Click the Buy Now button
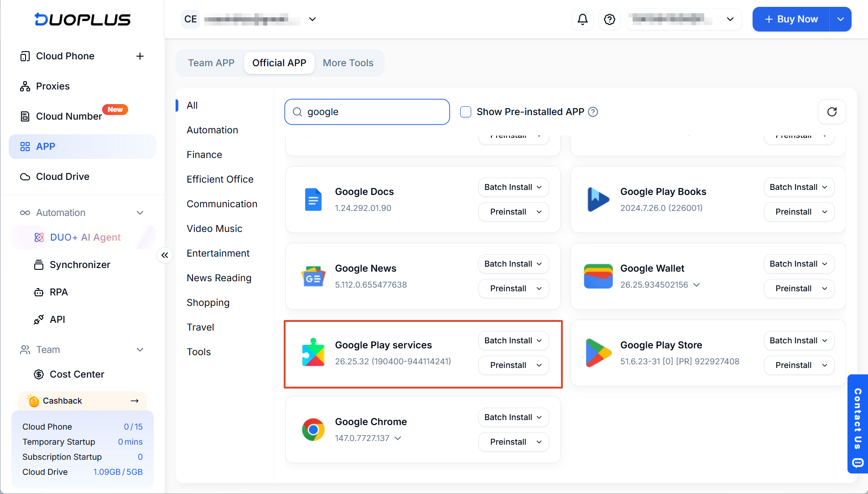Screen dimensions: 868x494 [791, 19]
